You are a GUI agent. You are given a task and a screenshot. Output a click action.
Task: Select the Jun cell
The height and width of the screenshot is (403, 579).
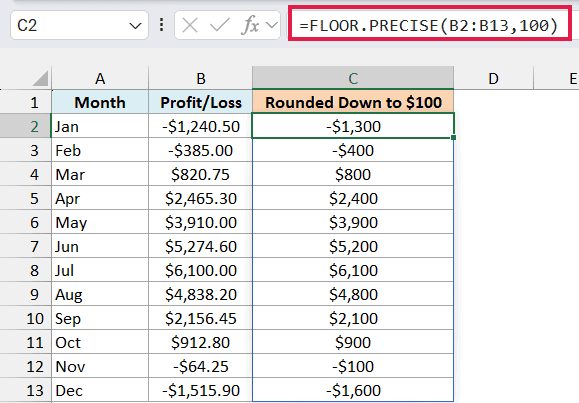(100, 246)
